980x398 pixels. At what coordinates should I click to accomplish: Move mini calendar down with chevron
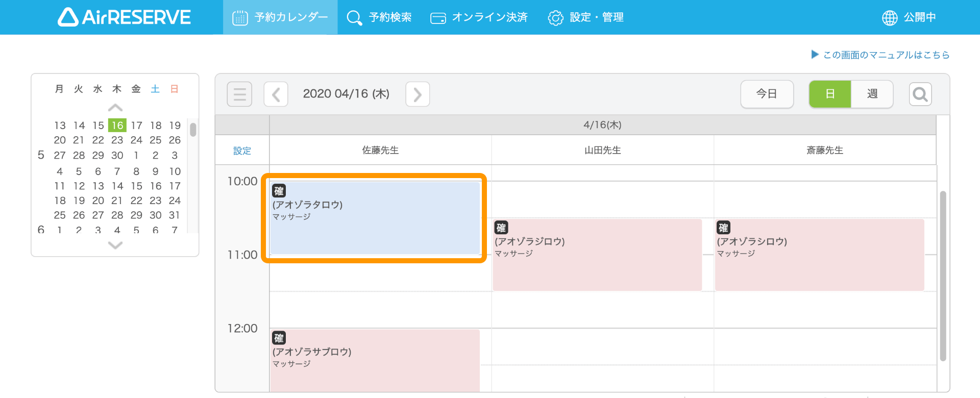[115, 245]
